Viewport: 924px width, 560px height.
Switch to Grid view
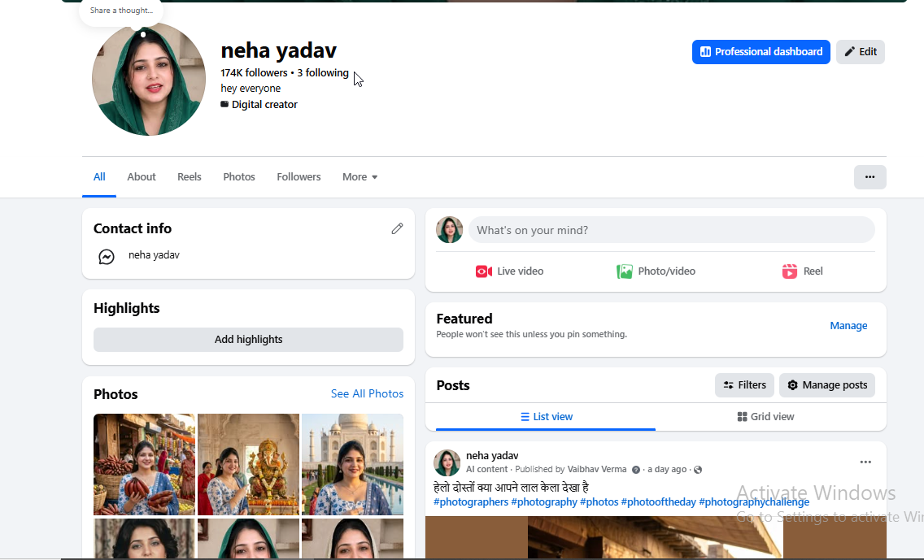pos(765,417)
